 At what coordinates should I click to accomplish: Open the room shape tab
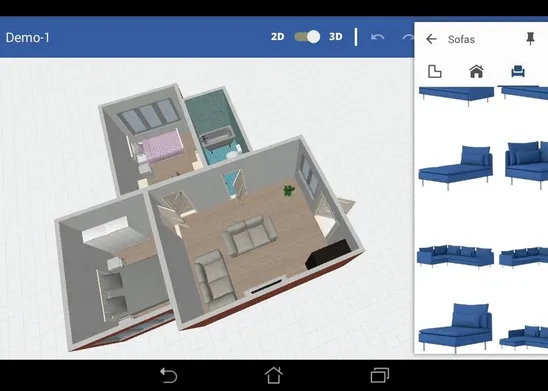coord(435,71)
